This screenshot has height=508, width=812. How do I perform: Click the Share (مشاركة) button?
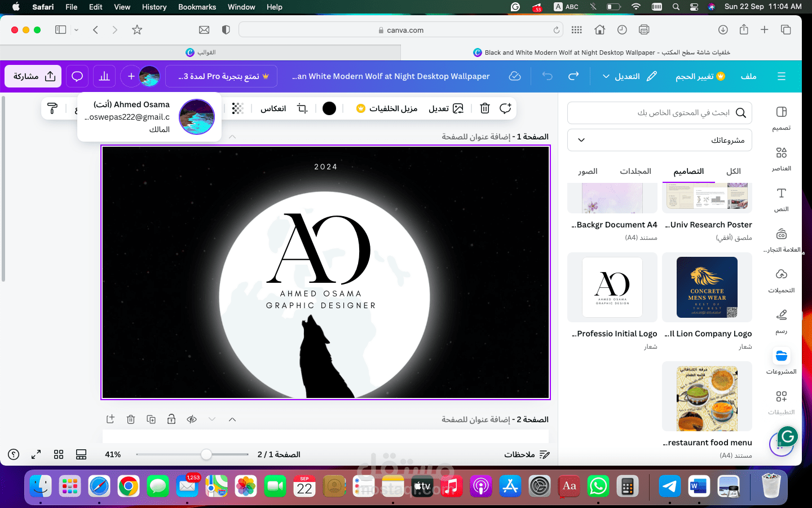[x=33, y=76]
